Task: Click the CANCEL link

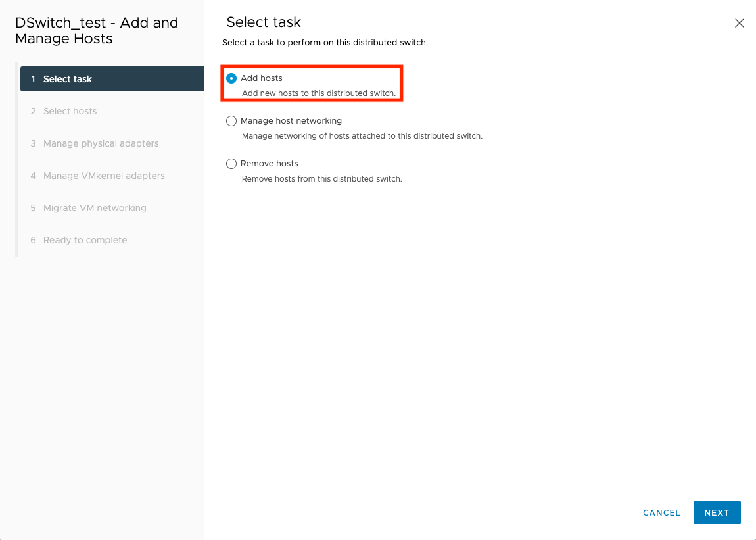Action: coord(661,512)
